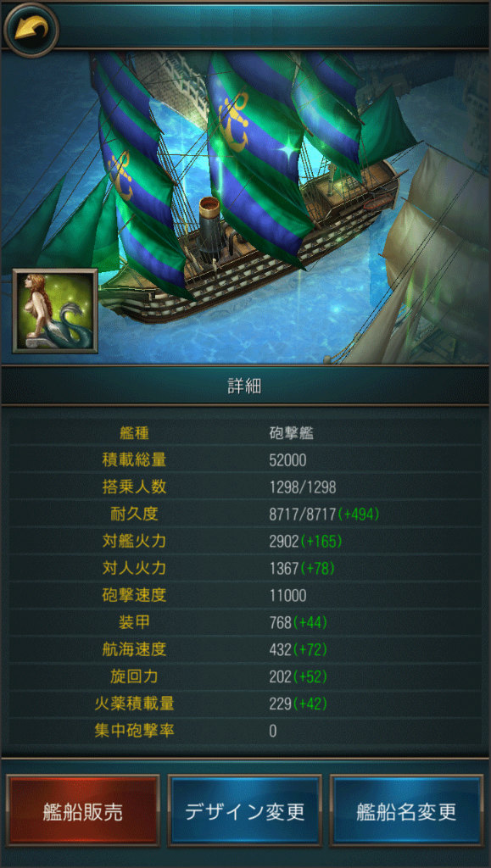This screenshot has height=868, width=491.
Task: Select the 集中砲撃率 0 row
Action: (245, 732)
